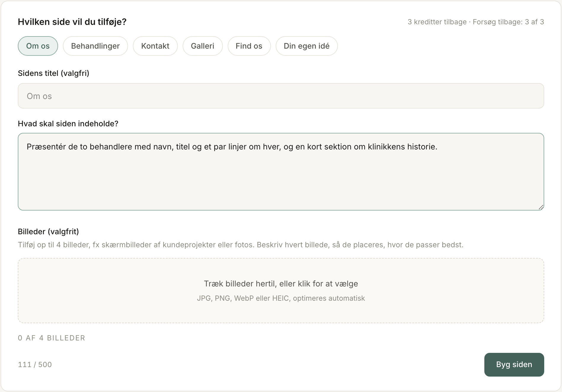
Task: Select the "Om os" page type chip
Action: pos(38,46)
